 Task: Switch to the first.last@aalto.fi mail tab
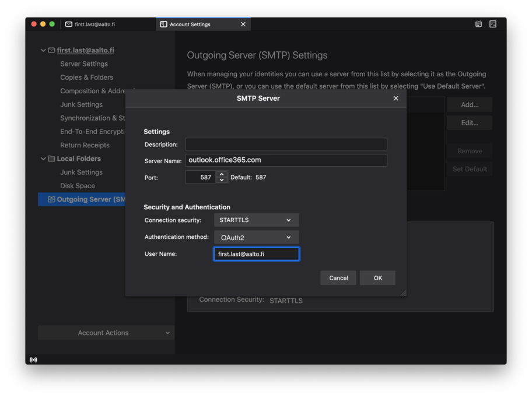[x=94, y=24]
